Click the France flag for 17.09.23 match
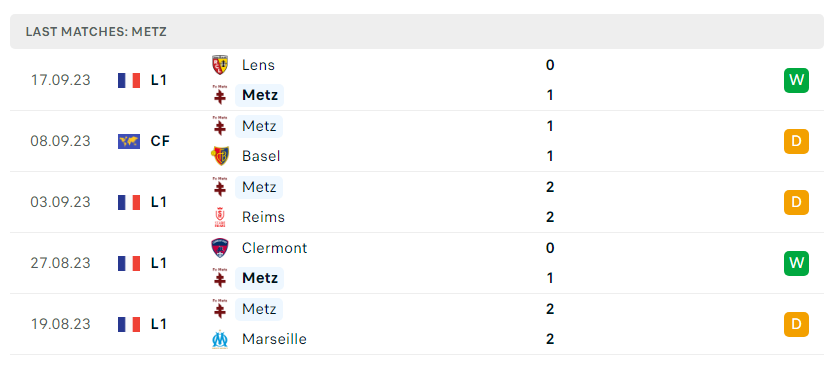This screenshot has width=828, height=368. [129, 80]
